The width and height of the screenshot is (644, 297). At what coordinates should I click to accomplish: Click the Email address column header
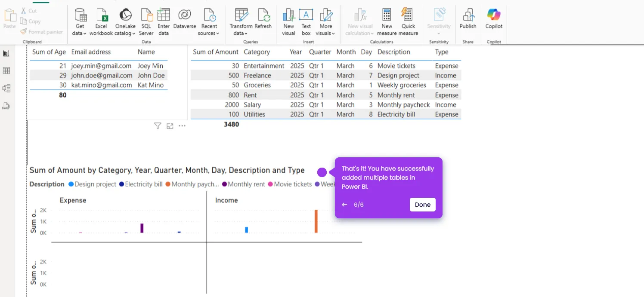(x=91, y=52)
